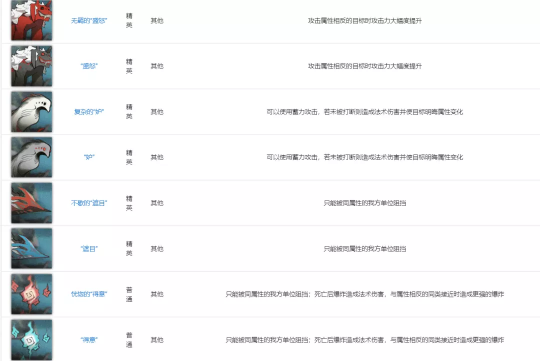540x361 pixels.
Task: Open the red spiked creature portrait
Action: (x=31, y=203)
